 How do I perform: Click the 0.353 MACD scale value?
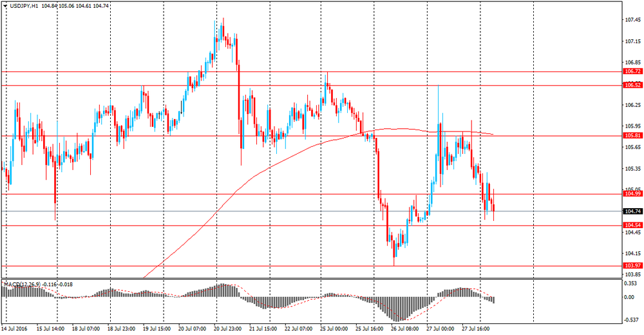[x=632, y=283]
